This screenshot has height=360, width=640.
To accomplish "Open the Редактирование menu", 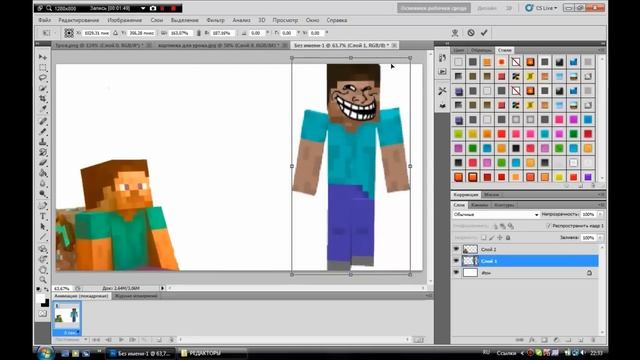I will point(79,20).
